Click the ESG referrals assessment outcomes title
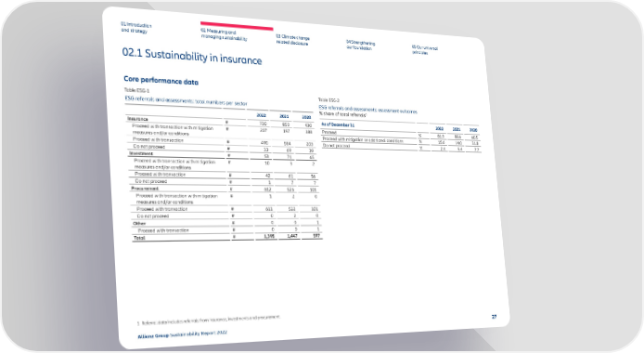Image resolution: width=644 pixels, height=353 pixels. (x=368, y=109)
